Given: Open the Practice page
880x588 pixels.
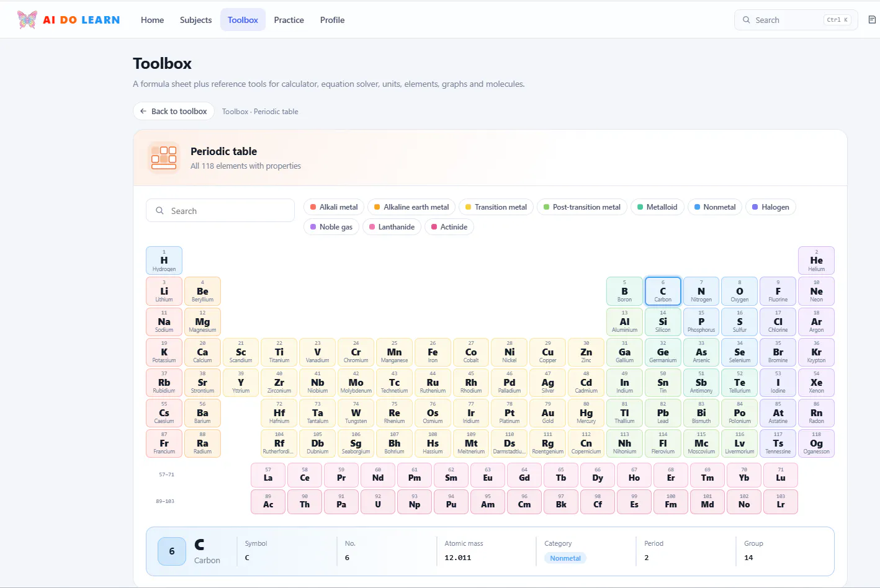Looking at the screenshot, I should click(x=289, y=20).
